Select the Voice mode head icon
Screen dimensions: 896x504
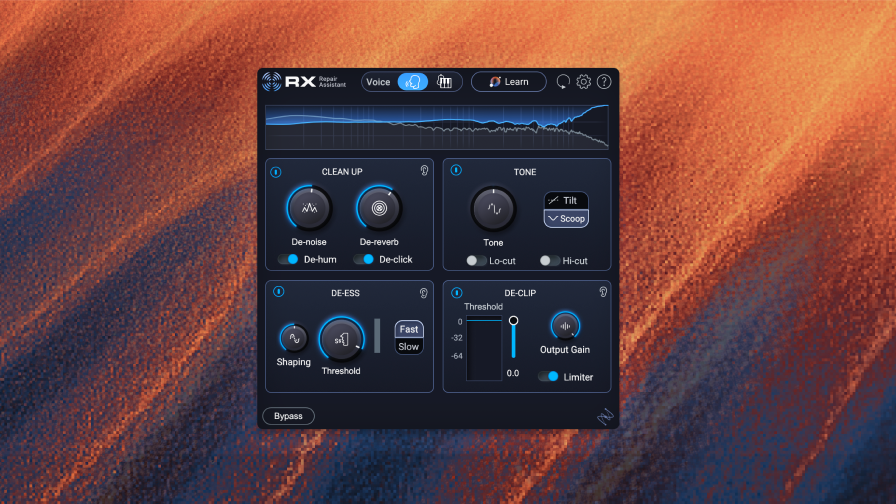pyautogui.click(x=413, y=82)
